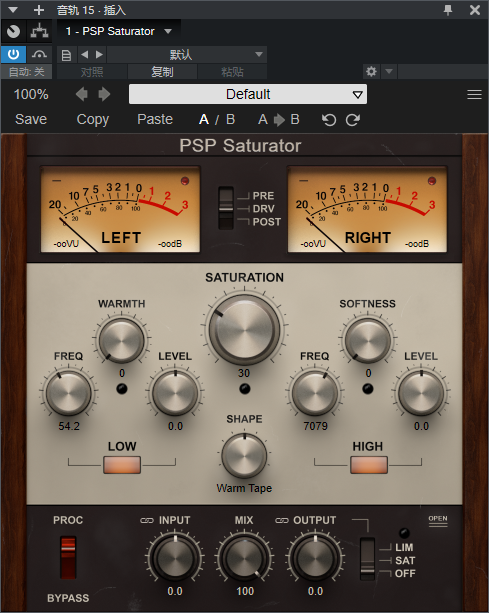The width and height of the screenshot is (489, 613).
Task: Toggle A / B comparison
Action: (x=217, y=119)
